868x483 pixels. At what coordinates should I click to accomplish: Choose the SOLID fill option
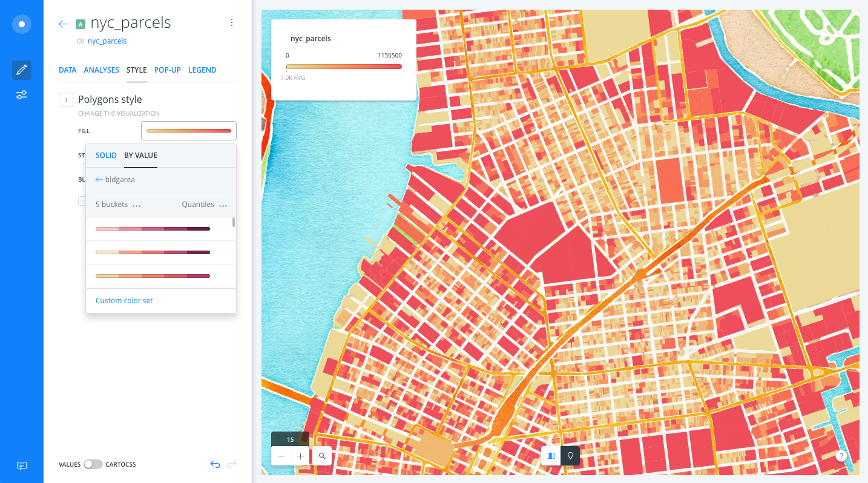click(106, 156)
